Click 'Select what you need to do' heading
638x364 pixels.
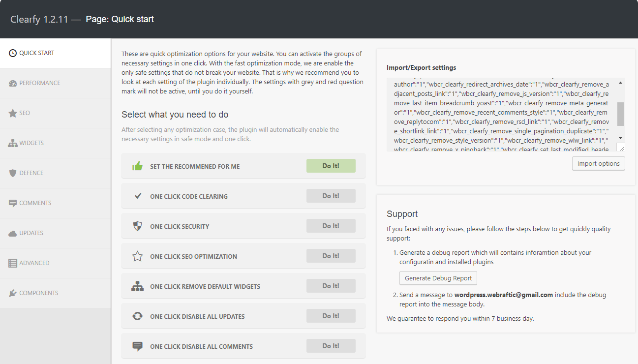pos(175,115)
